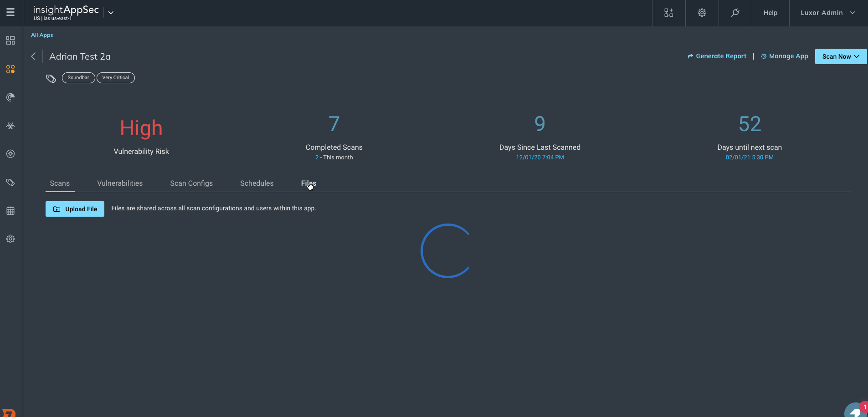
Task: Click the dashboard grid icon in sidebar
Action: point(10,41)
